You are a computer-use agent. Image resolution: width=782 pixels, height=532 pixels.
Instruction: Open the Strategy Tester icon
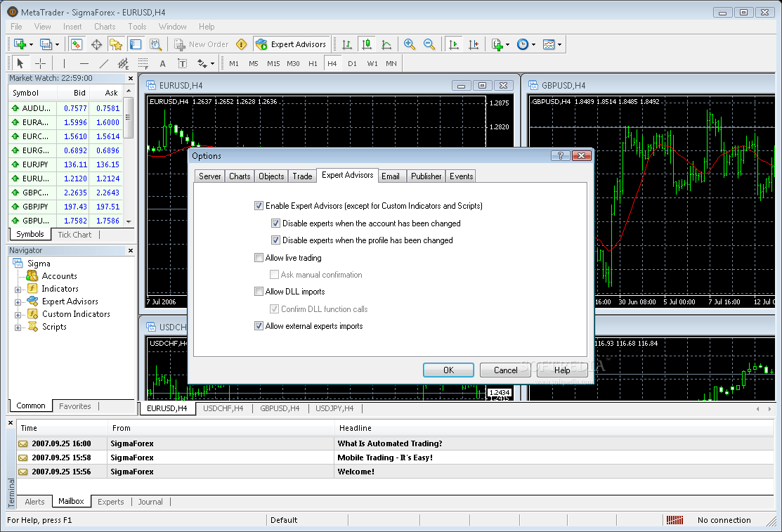click(x=155, y=44)
